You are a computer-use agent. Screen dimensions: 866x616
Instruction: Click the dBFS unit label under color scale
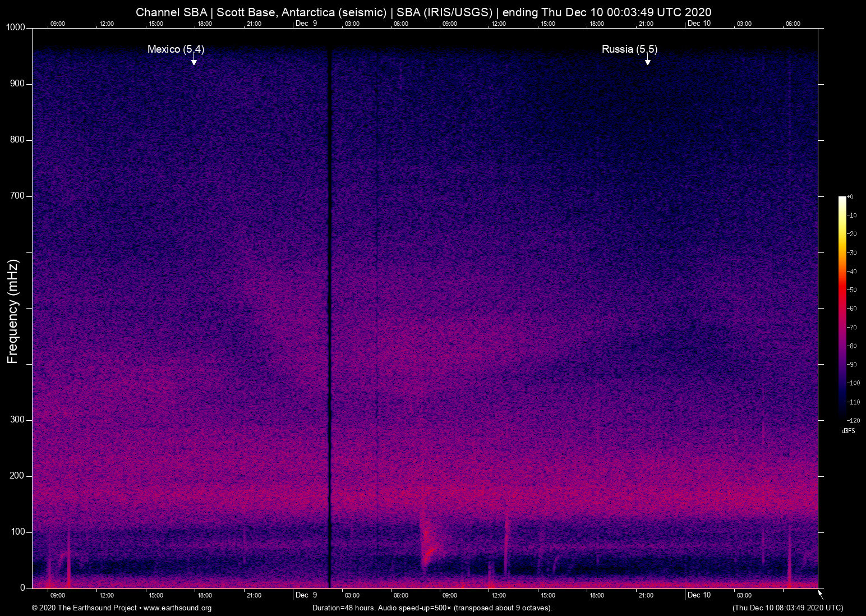[848, 431]
